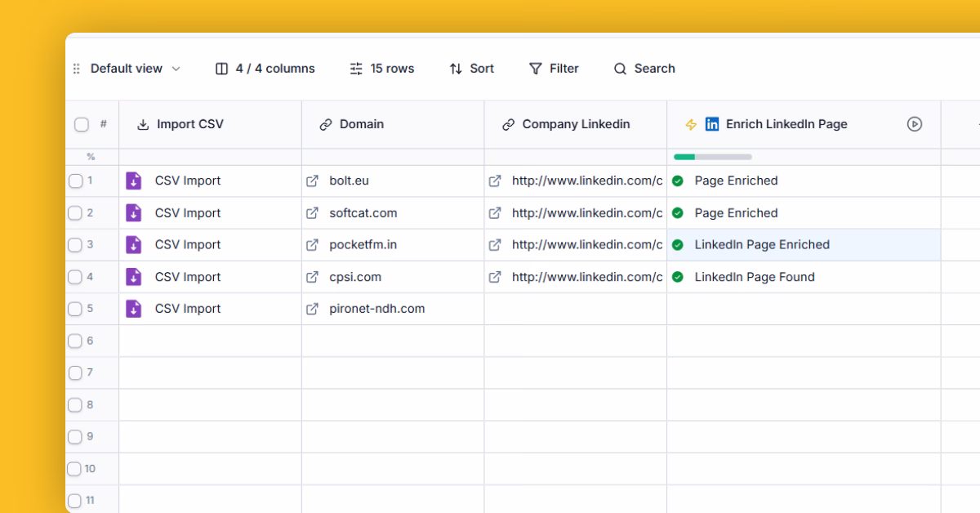Click the LinkedIn Page Enriched status cell
The image size is (980, 513).
(x=804, y=244)
